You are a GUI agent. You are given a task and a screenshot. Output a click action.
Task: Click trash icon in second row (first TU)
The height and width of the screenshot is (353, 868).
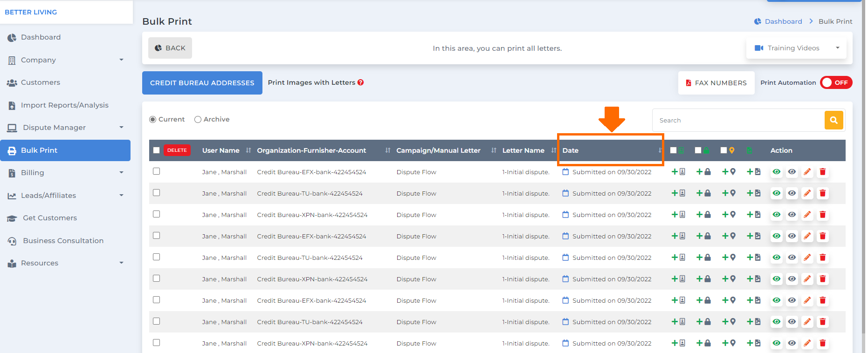823,193
